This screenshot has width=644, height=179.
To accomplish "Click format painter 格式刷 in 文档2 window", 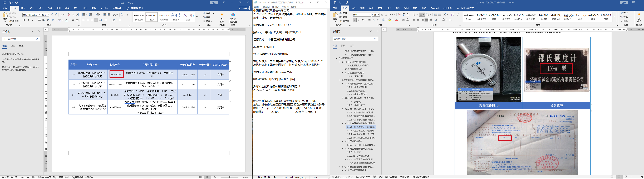I will 14,22.
